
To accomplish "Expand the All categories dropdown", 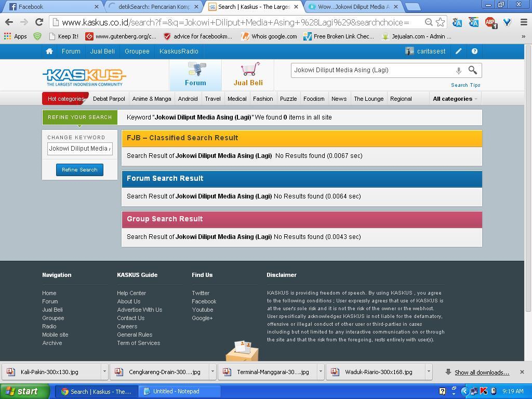I will [x=455, y=99].
